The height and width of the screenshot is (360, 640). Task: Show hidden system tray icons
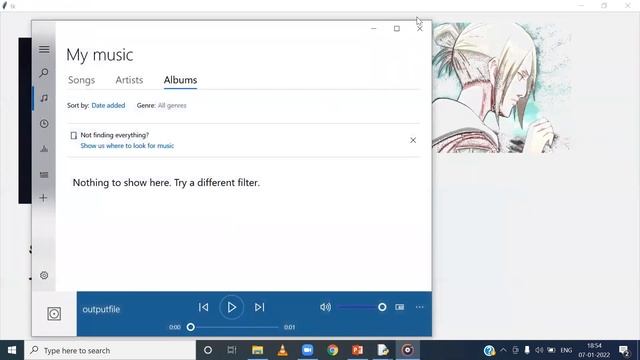(x=503, y=350)
